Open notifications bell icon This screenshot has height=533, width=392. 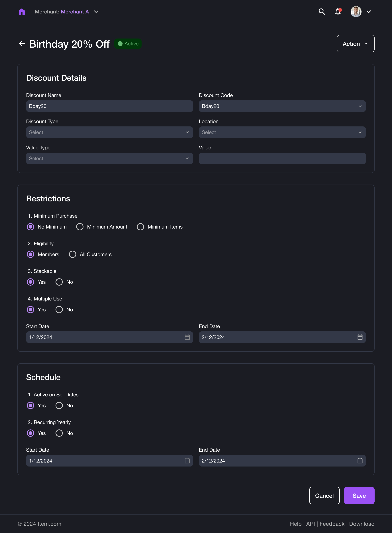(x=338, y=12)
